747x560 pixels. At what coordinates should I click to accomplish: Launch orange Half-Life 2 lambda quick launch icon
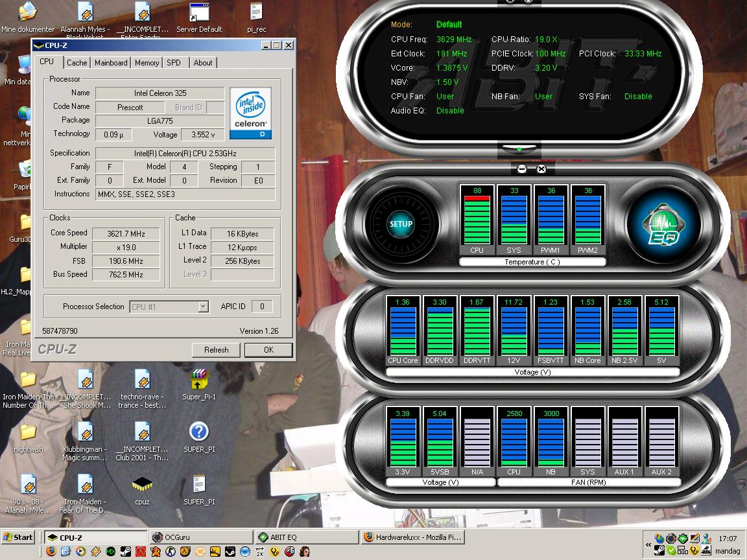tap(185, 552)
